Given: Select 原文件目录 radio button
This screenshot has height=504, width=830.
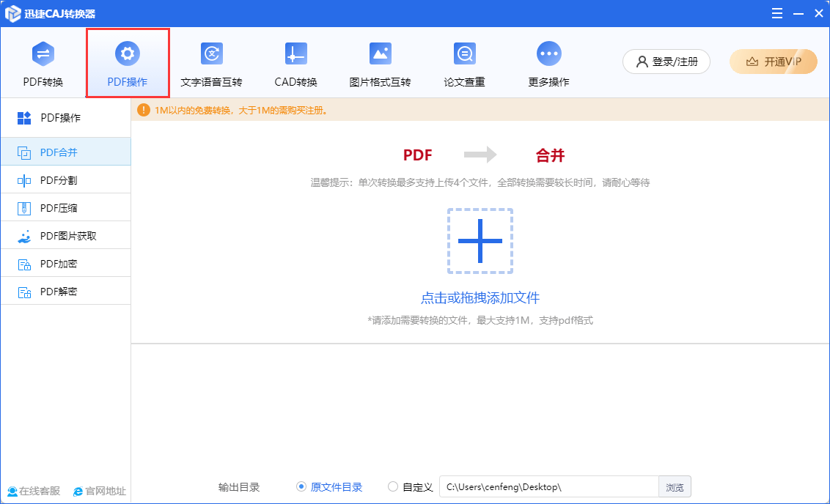Looking at the screenshot, I should point(301,487).
